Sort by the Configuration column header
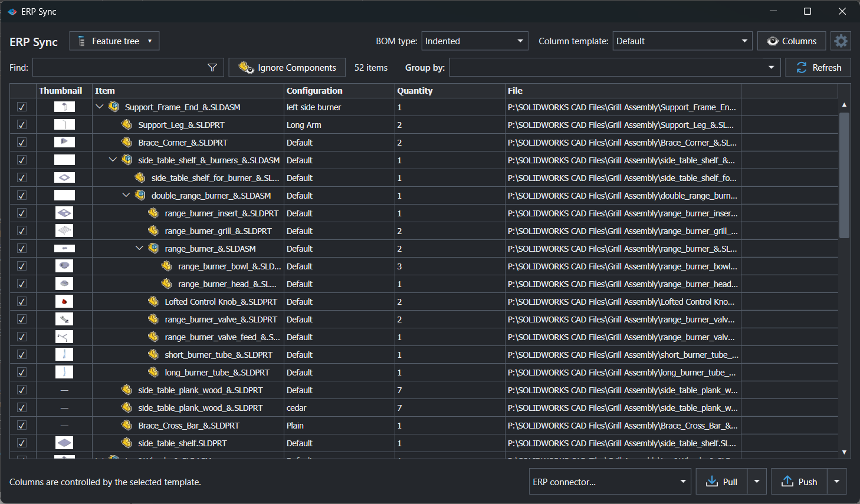 (x=339, y=91)
